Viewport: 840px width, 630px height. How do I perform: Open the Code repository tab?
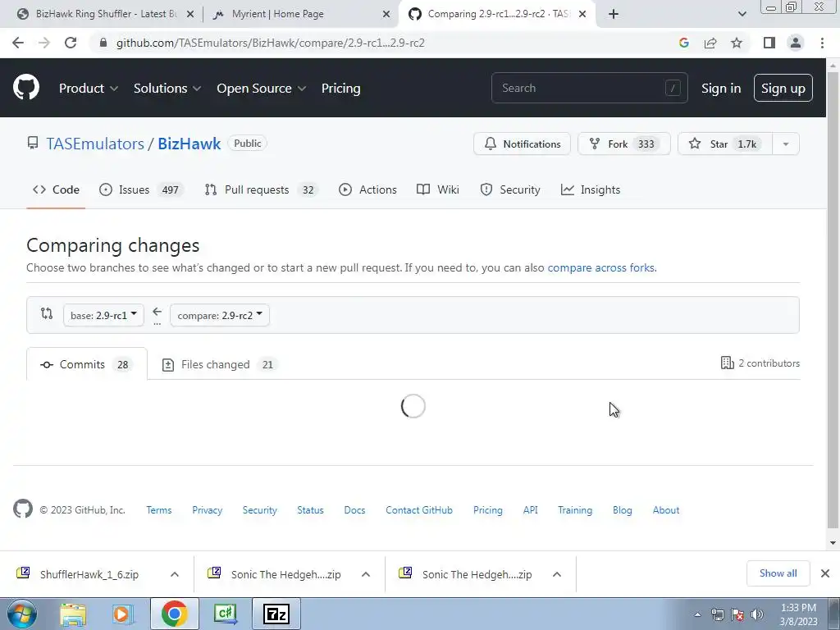(56, 189)
